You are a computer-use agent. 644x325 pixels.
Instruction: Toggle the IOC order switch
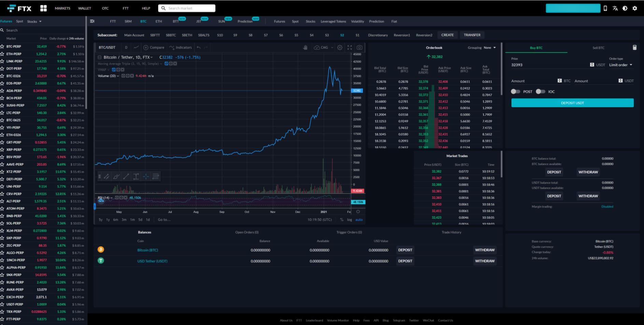(541, 91)
